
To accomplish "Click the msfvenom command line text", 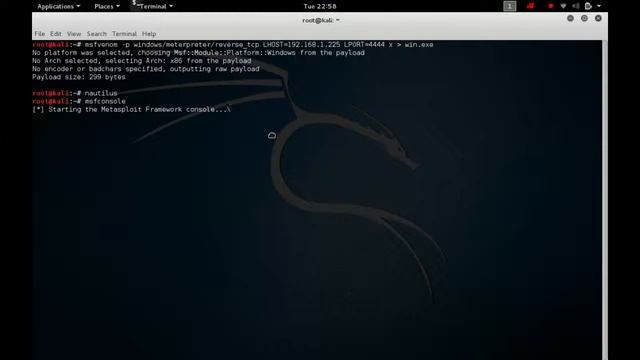I will click(233, 44).
